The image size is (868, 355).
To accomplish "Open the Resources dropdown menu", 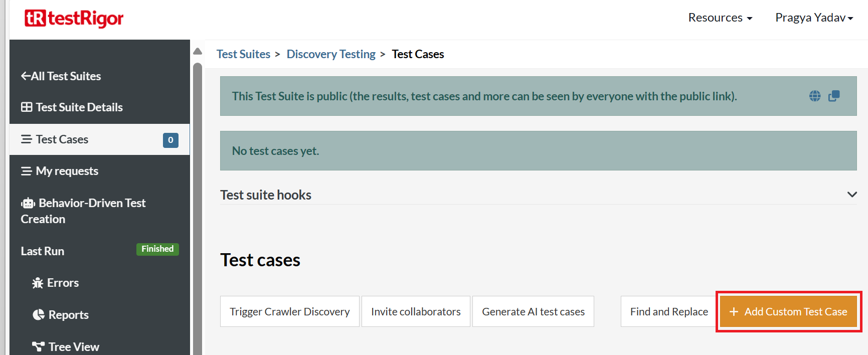I will (720, 18).
